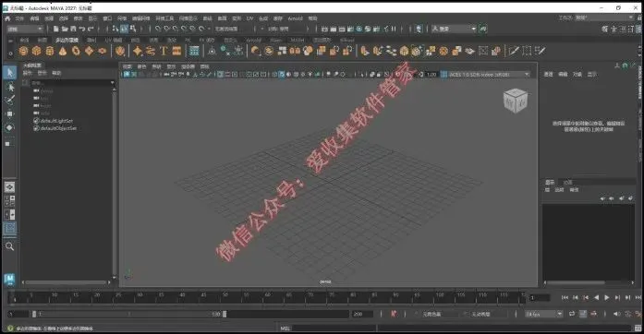Create a polygon cone from the shelf
Viewport: 644px width, 334px height.
[63, 51]
